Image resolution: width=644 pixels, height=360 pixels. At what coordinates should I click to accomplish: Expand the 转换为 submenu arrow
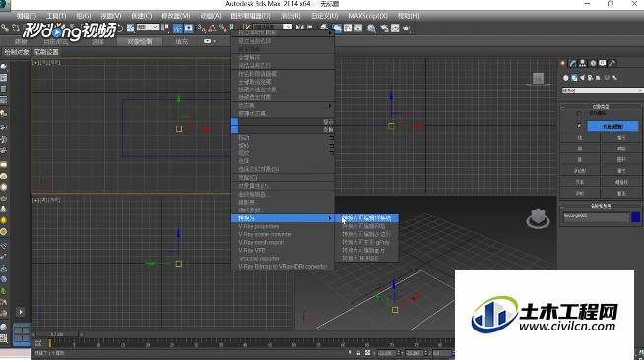[330, 218]
